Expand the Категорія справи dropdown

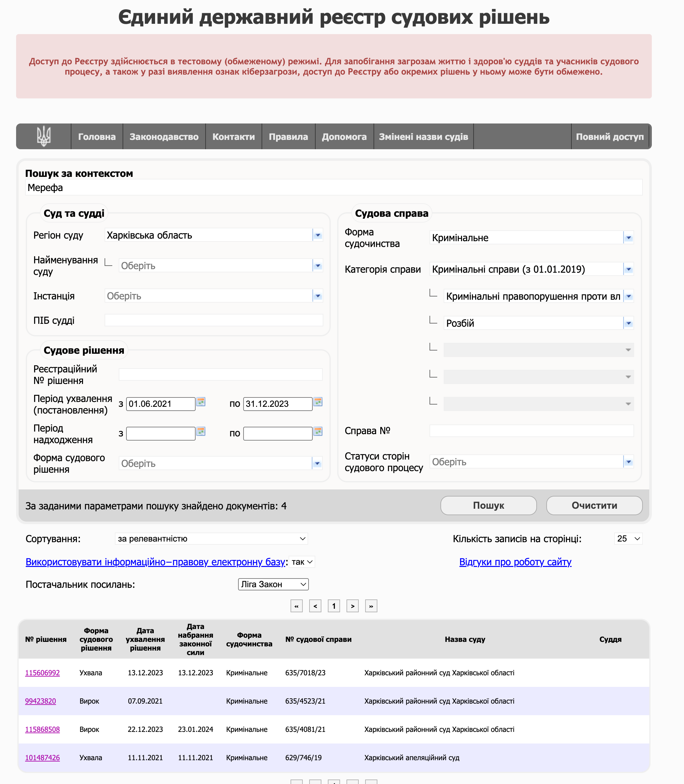coord(629,269)
